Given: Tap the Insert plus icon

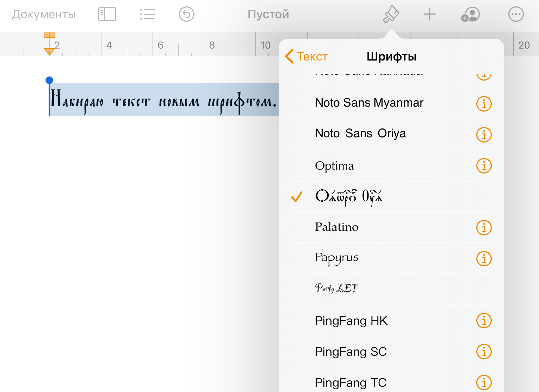Looking at the screenshot, I should click(429, 15).
